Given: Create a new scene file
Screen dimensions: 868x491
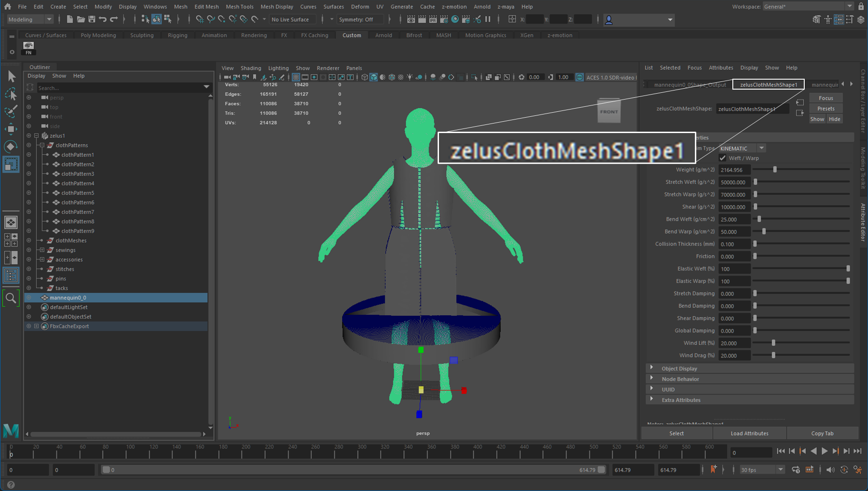Looking at the screenshot, I should tap(70, 19).
